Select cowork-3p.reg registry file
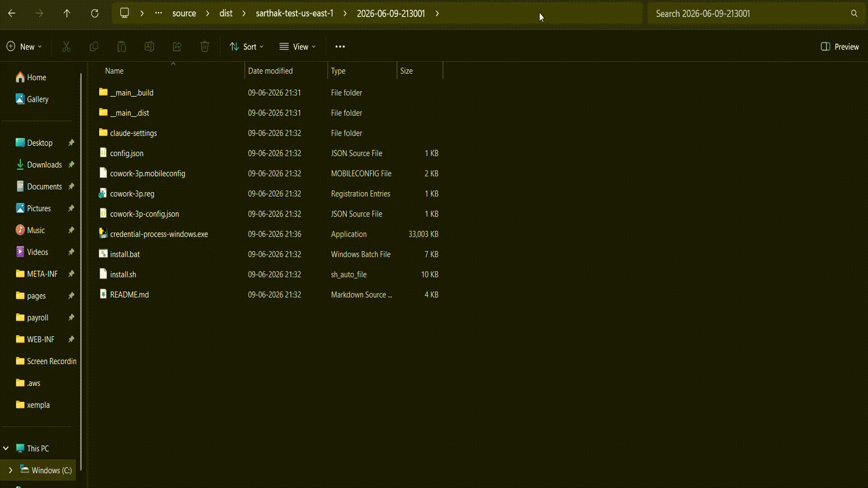 [132, 194]
